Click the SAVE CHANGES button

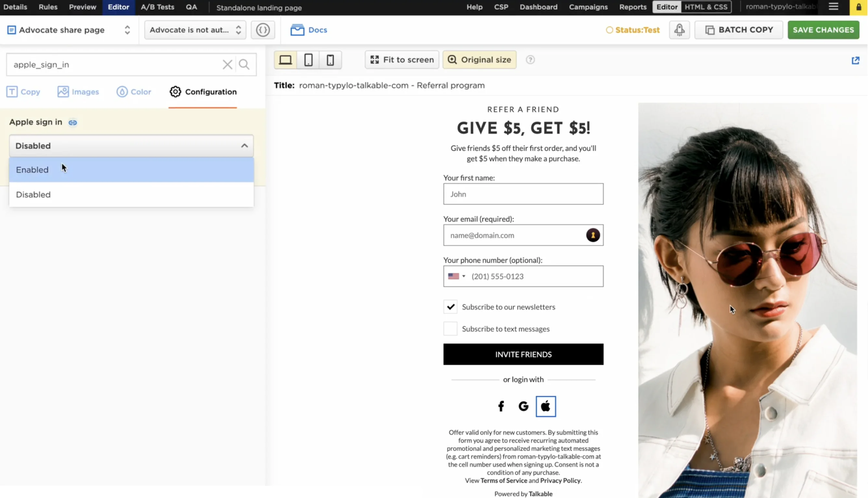[x=823, y=30]
